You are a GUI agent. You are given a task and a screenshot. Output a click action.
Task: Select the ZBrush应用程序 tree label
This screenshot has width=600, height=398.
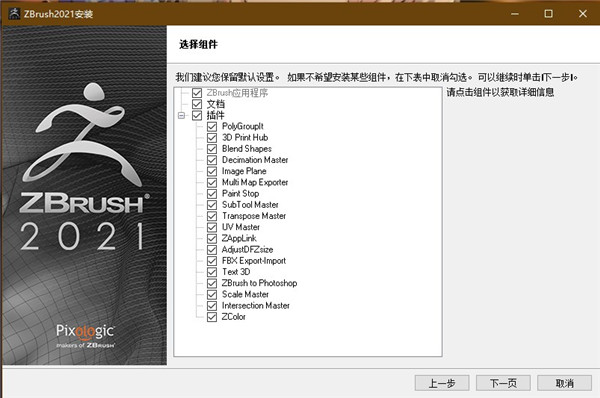pos(237,93)
